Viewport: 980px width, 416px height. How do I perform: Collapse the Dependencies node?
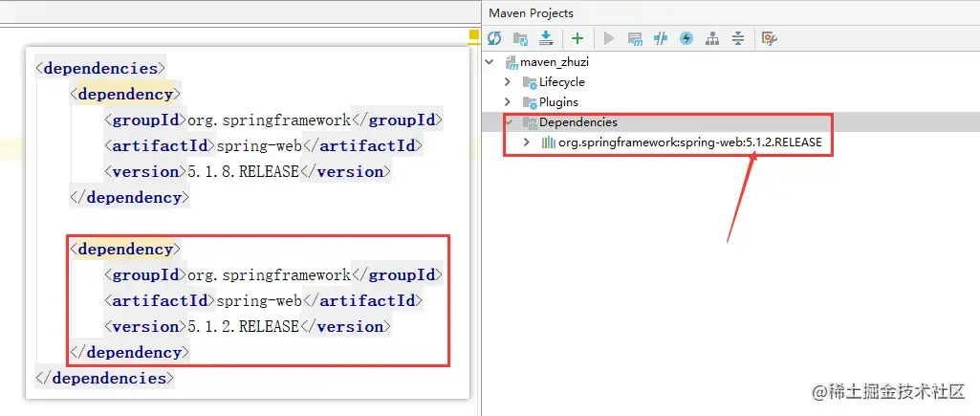tap(508, 122)
